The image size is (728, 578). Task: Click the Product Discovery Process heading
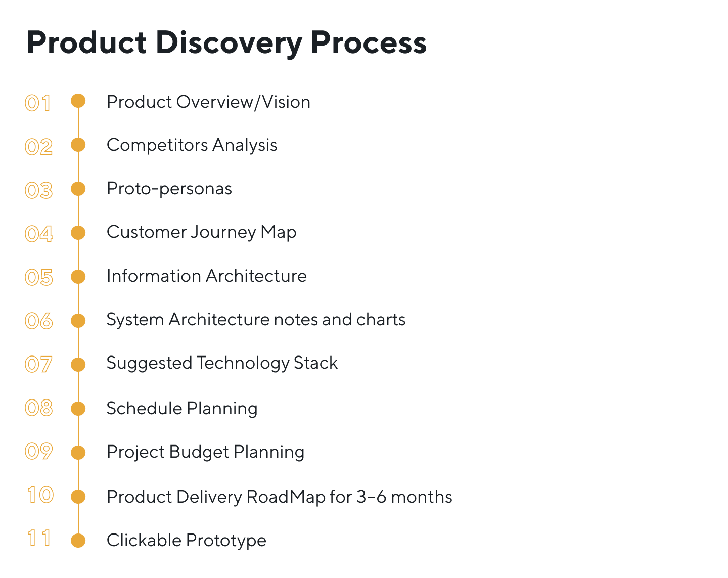(x=226, y=42)
